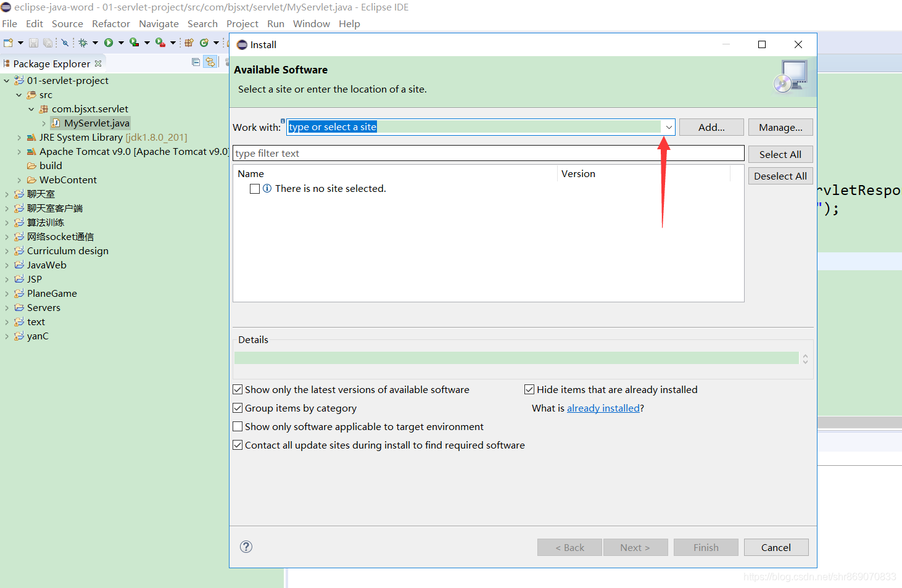902x588 pixels.
Task: Check the 'There is no site selected' box
Action: pyautogui.click(x=255, y=189)
